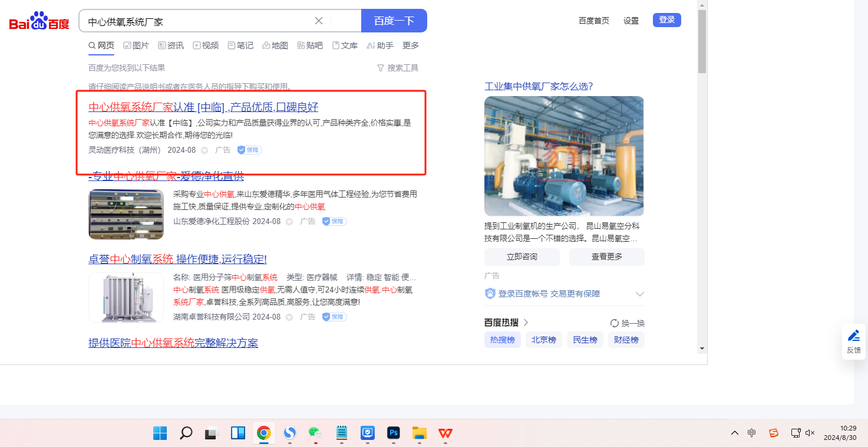868x447 pixels.
Task: Click the 百度一下 search button
Action: click(x=394, y=21)
